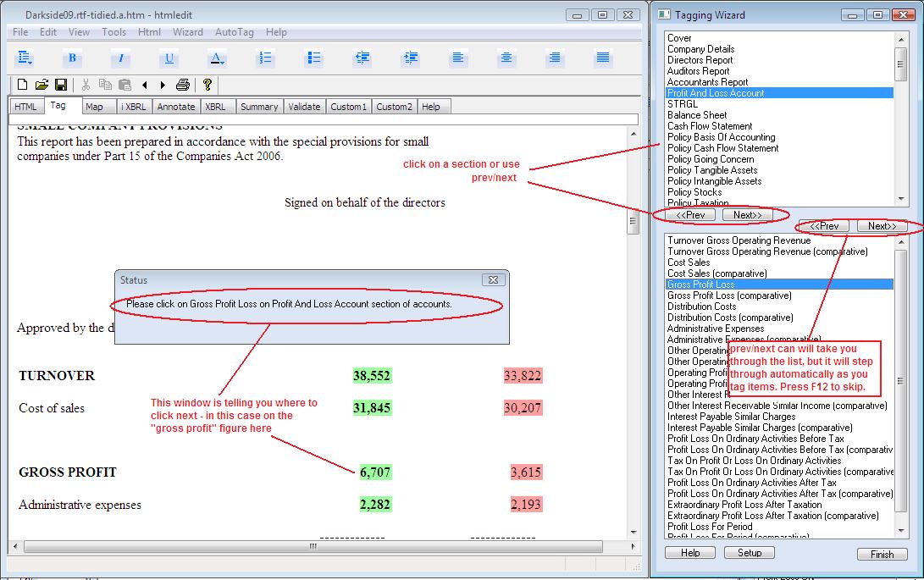The width and height of the screenshot is (924, 580).
Task: Insert a numbered list
Action: coord(265,58)
